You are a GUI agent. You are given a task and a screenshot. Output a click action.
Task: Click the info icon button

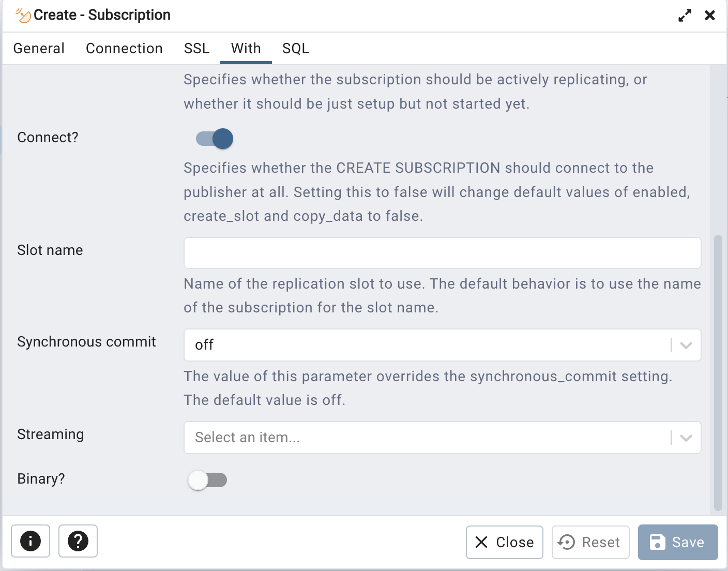(x=31, y=541)
